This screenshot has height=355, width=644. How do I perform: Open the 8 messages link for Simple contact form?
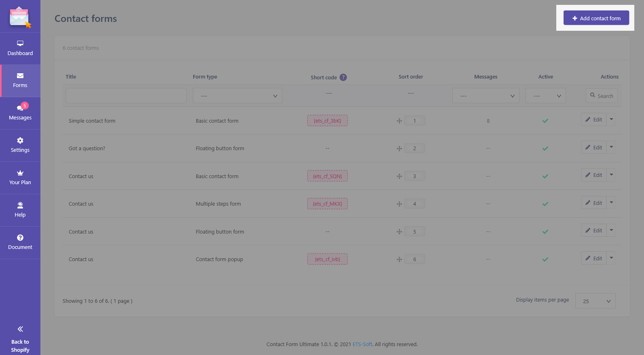coord(488,121)
